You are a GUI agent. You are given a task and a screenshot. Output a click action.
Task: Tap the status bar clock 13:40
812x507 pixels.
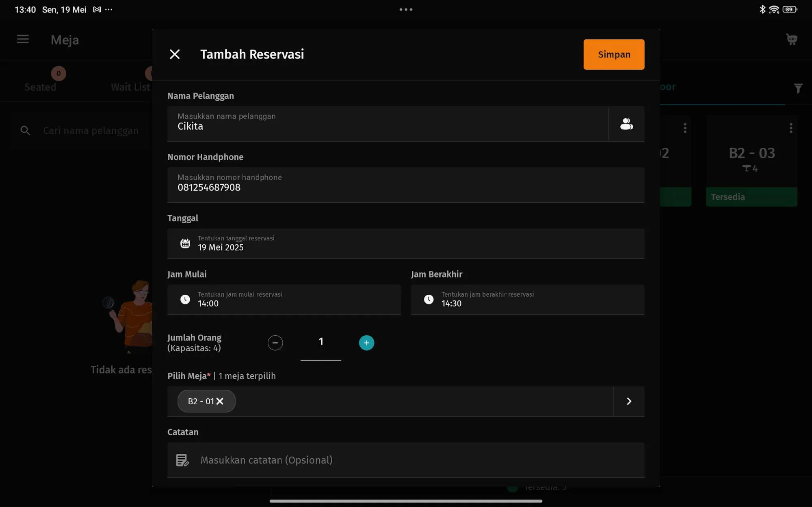coord(25,9)
